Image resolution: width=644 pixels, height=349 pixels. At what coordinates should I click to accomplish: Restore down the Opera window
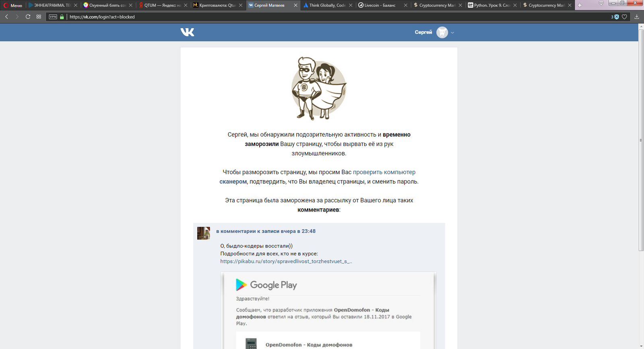(x=622, y=3)
